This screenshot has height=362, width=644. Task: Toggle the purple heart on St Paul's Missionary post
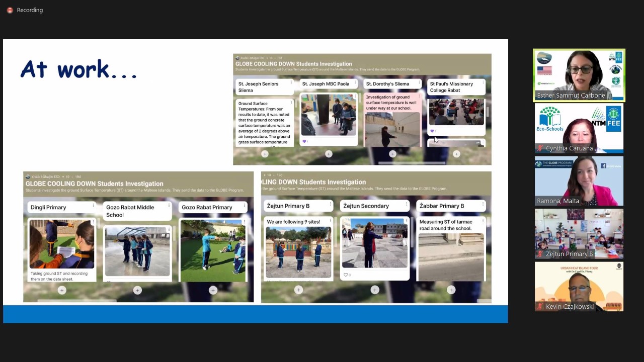[x=432, y=131]
